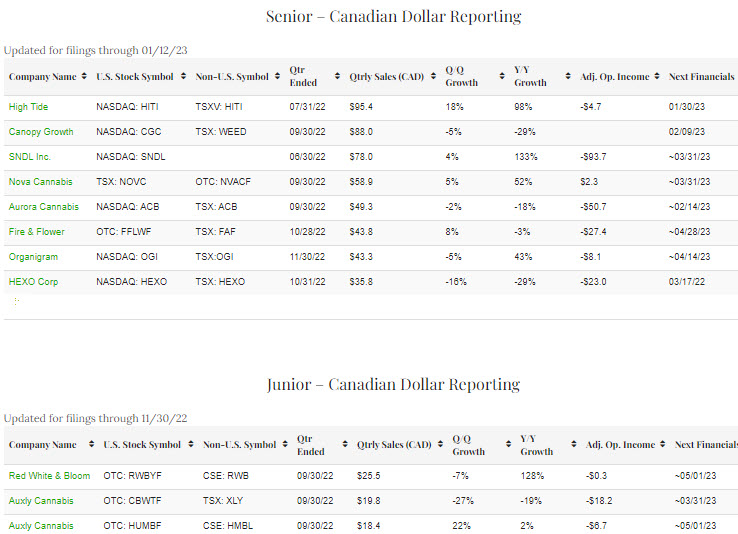Screen dimensions: 738x534
Task: Click sort arrow beside Junior Company Name header
Action: (x=91, y=445)
